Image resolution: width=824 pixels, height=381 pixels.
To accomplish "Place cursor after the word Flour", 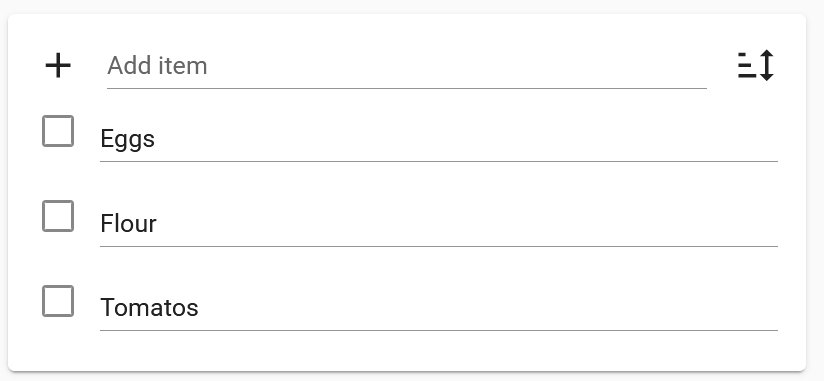I will tap(157, 224).
